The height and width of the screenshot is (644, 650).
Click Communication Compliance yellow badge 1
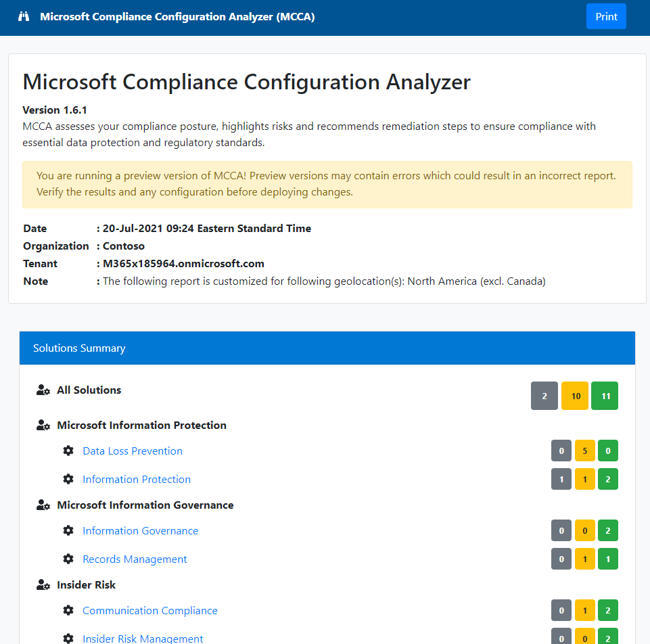point(585,610)
